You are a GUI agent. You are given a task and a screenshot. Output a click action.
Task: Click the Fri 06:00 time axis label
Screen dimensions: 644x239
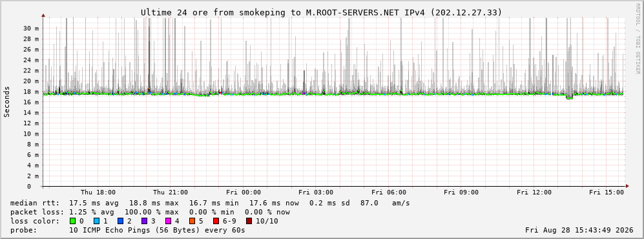click(x=389, y=192)
